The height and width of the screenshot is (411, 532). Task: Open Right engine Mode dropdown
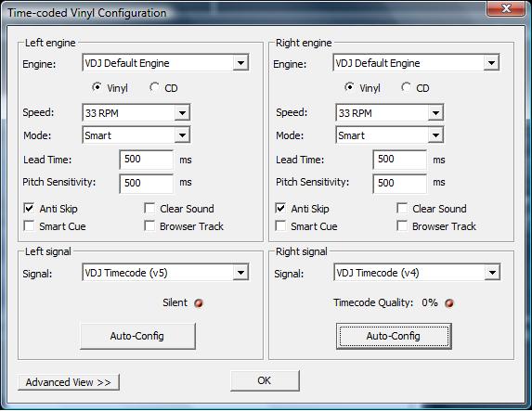390,135
